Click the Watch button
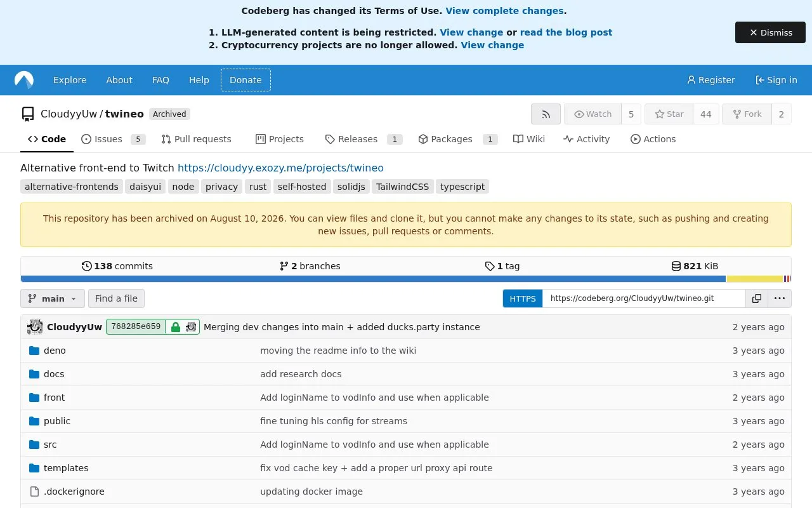The height and width of the screenshot is (508, 812). tap(593, 114)
